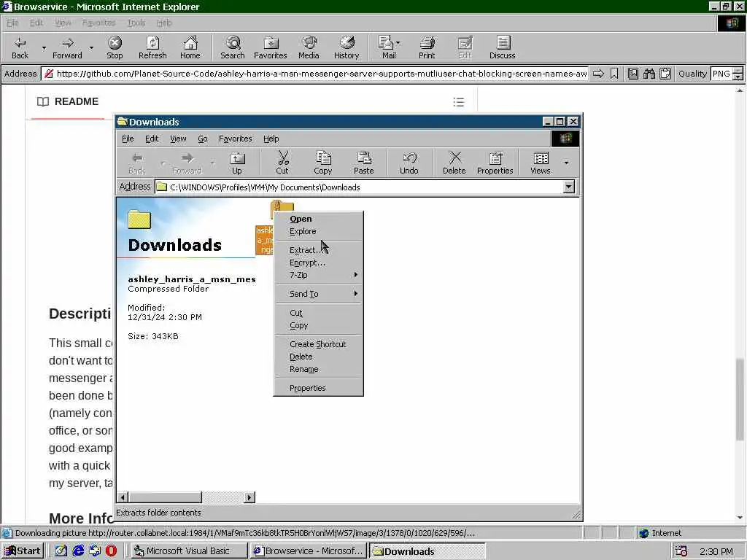The height and width of the screenshot is (560, 747).
Task: Click the Downloads pane horizontal scrollbar left arrow
Action: (123, 497)
